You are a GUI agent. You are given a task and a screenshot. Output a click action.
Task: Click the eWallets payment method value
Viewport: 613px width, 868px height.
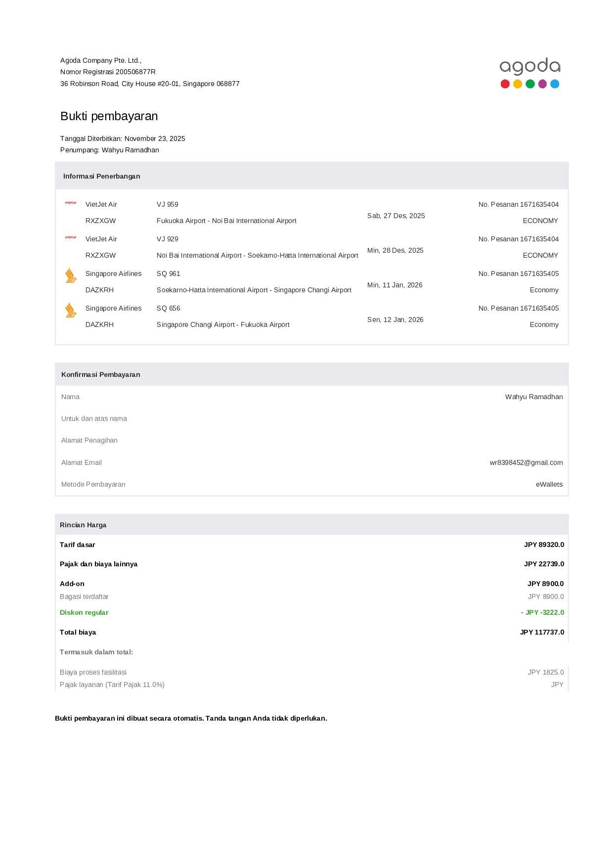pyautogui.click(x=549, y=484)
